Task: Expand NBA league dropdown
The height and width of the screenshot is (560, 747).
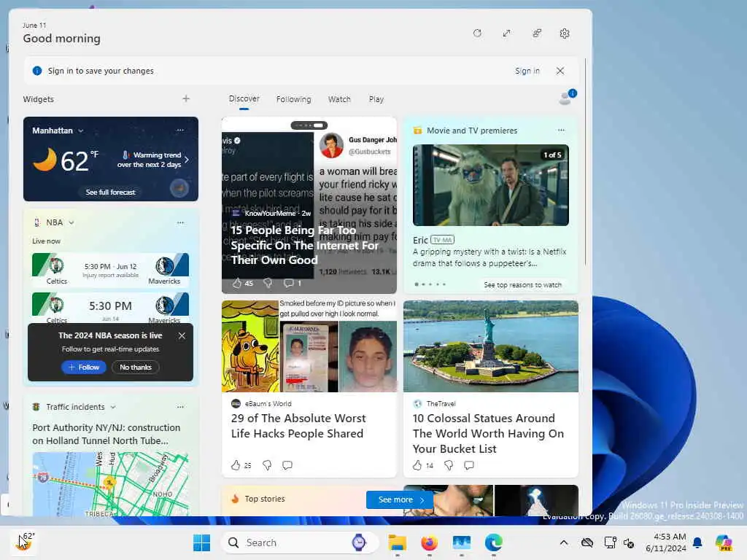Action: pos(71,222)
